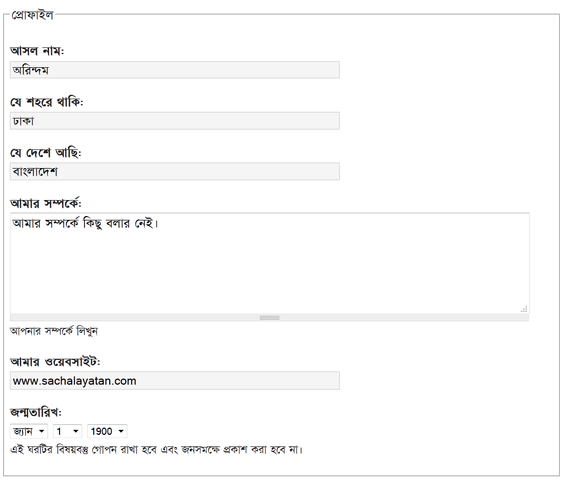
Task: Click the website field with www.sachalayatan.com
Action: tap(175, 381)
